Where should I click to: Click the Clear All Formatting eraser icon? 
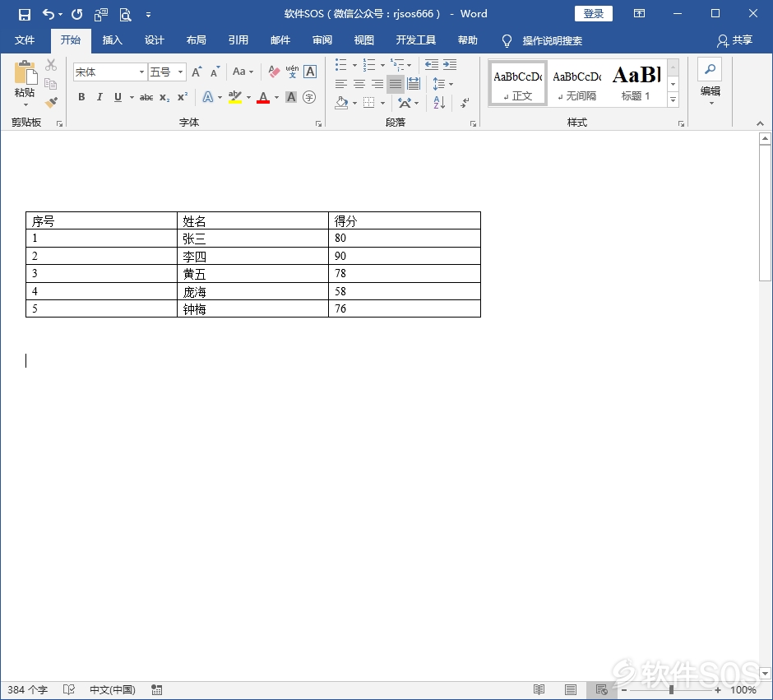click(274, 72)
